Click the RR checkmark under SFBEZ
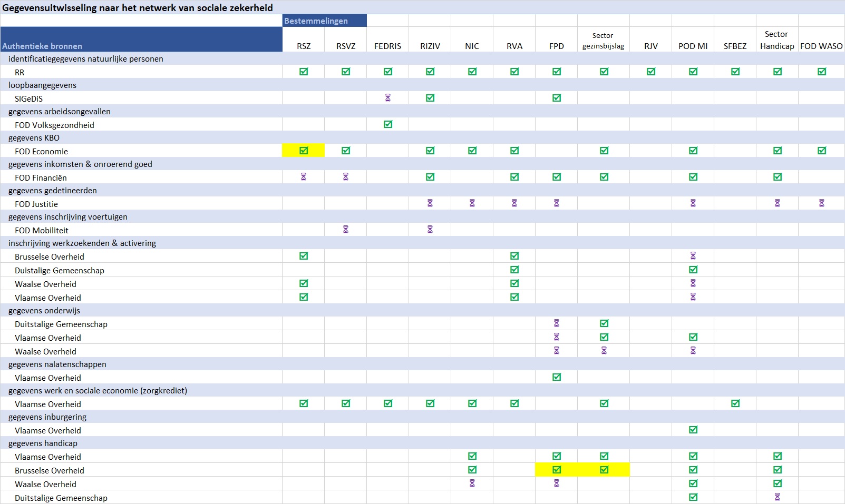Viewport: 845px width, 504px height. 735,72
